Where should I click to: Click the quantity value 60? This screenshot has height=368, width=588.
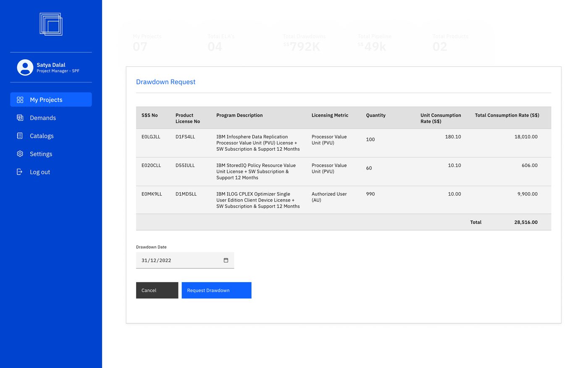tap(369, 168)
